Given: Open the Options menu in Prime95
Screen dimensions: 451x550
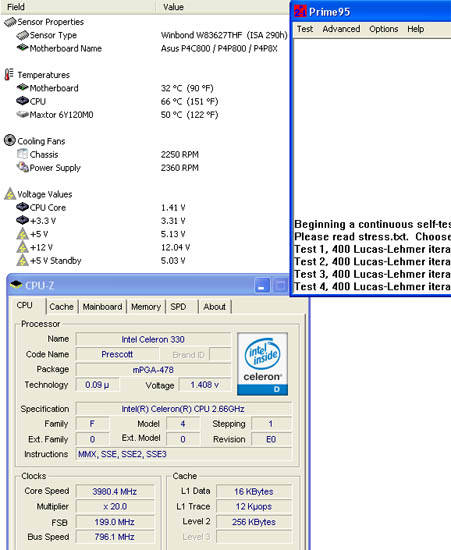Looking at the screenshot, I should point(384,29).
